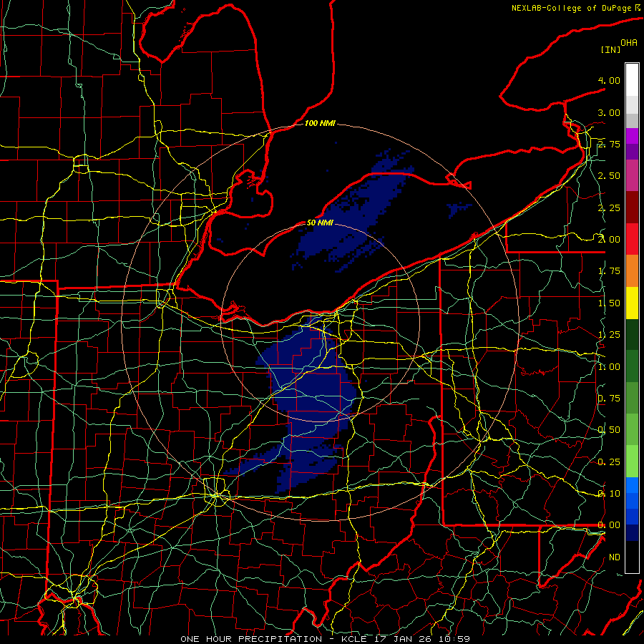The width and height of the screenshot is (644, 644).
Task: Pick the bright red legend swatch
Action: (632, 239)
